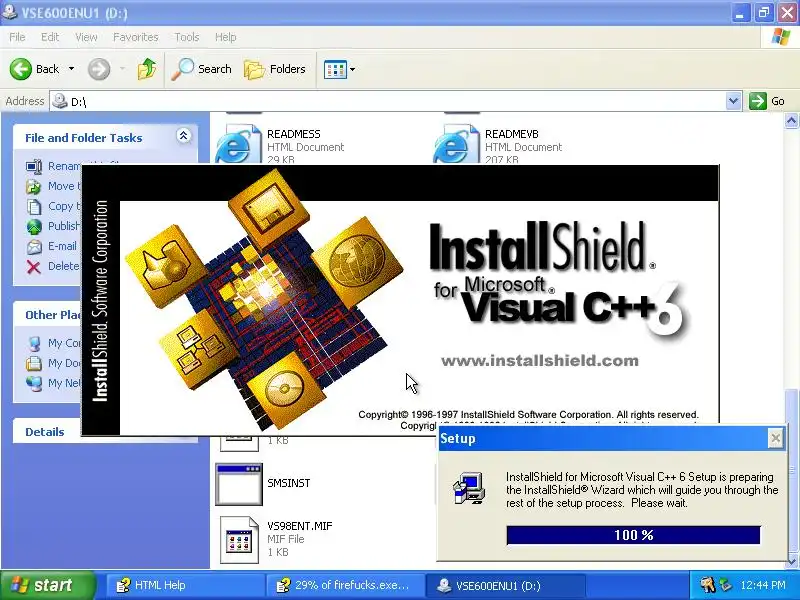Screen dimensions: 800x600
Task: Select the VS98ENT.MIF file icon
Action: (x=239, y=540)
